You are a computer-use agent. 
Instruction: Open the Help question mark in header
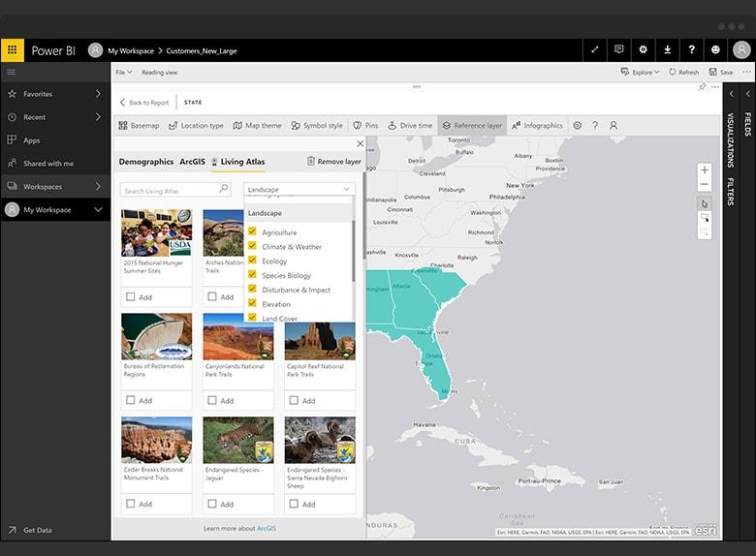tap(691, 49)
